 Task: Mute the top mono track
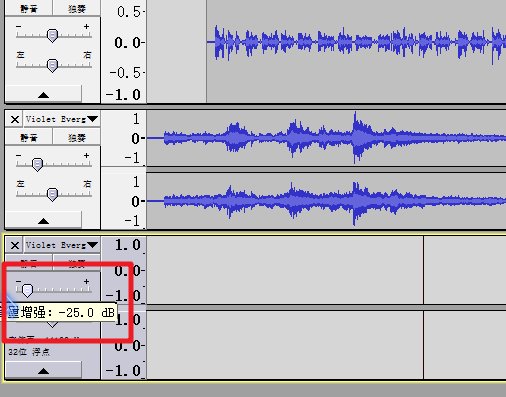pyautogui.click(x=29, y=8)
